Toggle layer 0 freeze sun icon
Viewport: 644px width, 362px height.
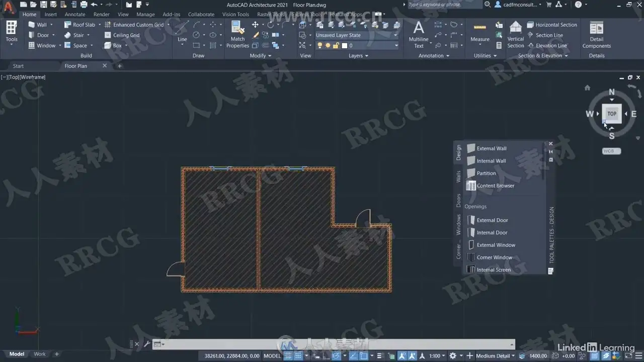pos(328,45)
